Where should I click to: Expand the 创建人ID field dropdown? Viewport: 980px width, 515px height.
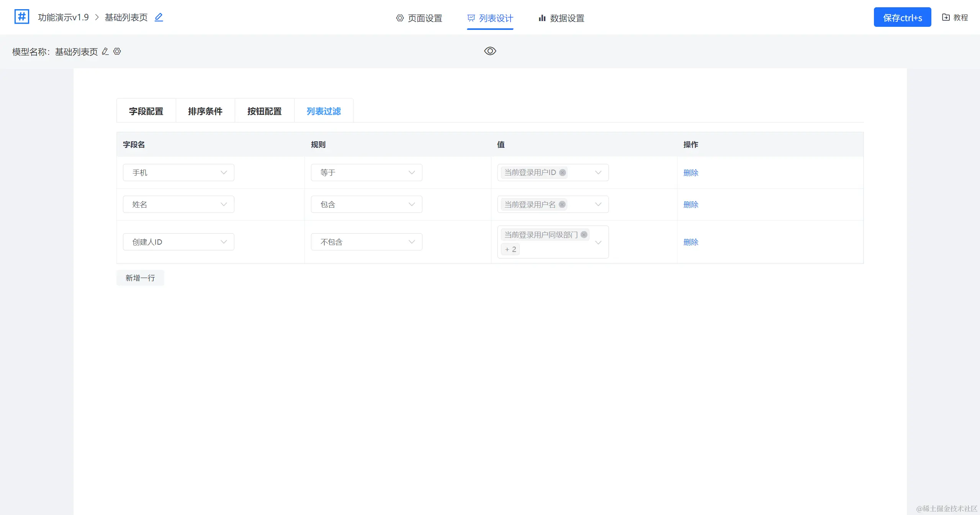click(178, 242)
